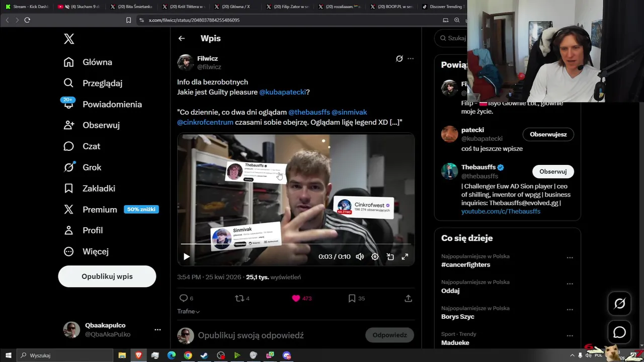Image resolution: width=644 pixels, height=362 pixels.
Task: Open more options for Borys Szyc trend
Action: [570, 310]
